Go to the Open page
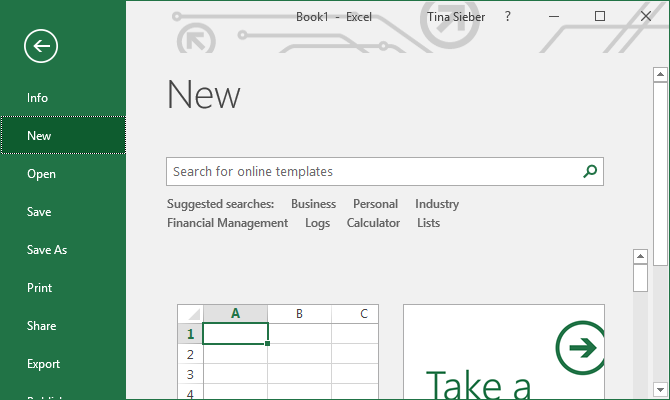670x400 pixels. 63,174
